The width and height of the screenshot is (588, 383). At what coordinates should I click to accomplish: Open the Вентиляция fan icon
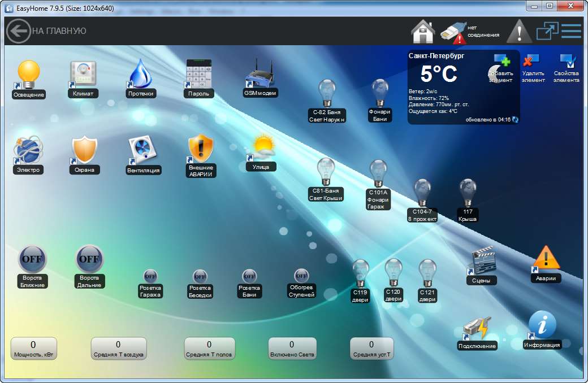142,150
